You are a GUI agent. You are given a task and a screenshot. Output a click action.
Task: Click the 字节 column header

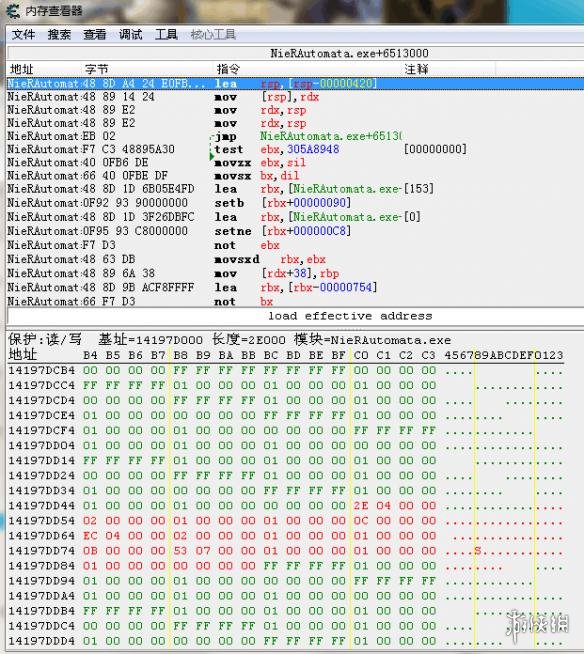coord(96,69)
